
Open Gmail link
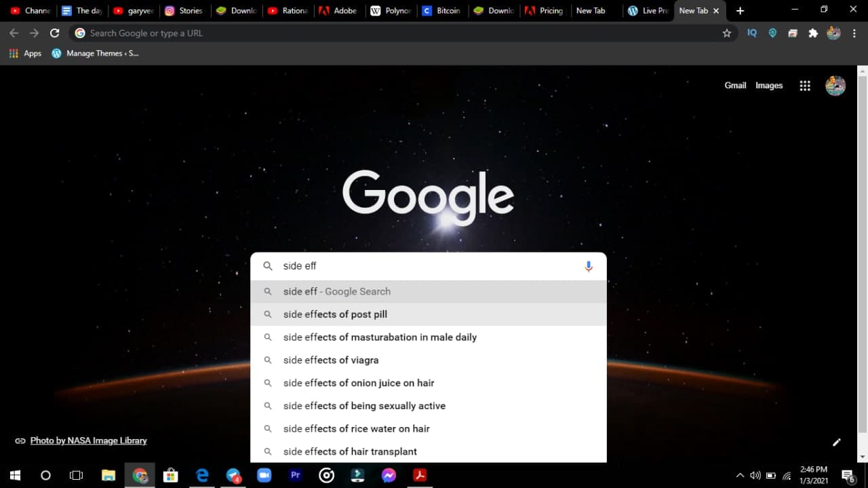(x=735, y=86)
